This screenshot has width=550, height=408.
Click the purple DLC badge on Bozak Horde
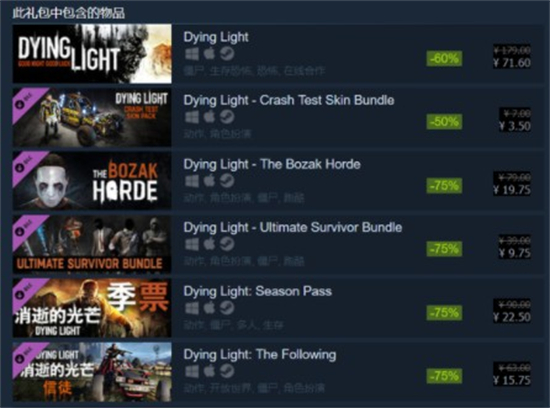click(x=26, y=164)
